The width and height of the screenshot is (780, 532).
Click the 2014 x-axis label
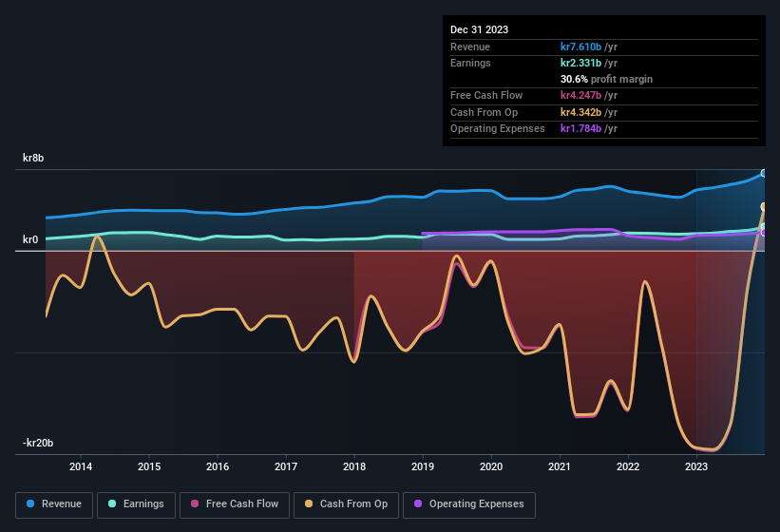coord(81,466)
